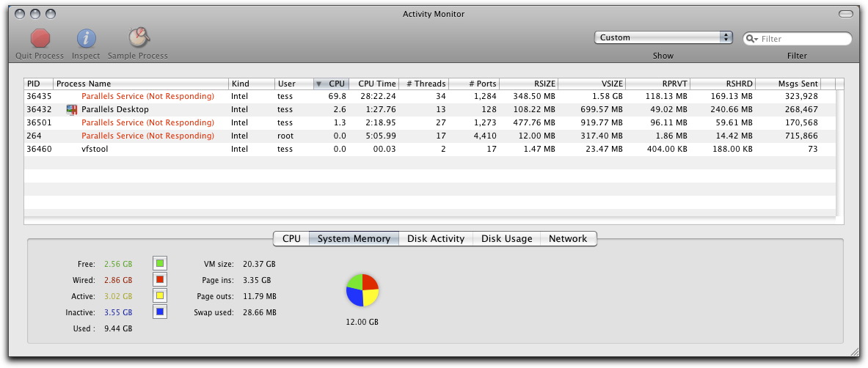This screenshot has height=368, width=868.
Task: Click the Page ins 3.35 GB value
Action: (x=257, y=280)
